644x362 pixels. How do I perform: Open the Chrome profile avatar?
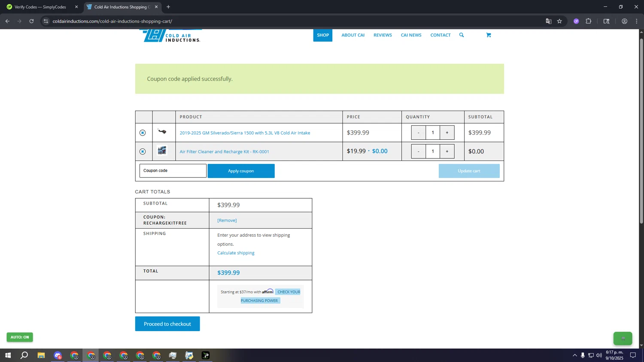click(x=625, y=21)
